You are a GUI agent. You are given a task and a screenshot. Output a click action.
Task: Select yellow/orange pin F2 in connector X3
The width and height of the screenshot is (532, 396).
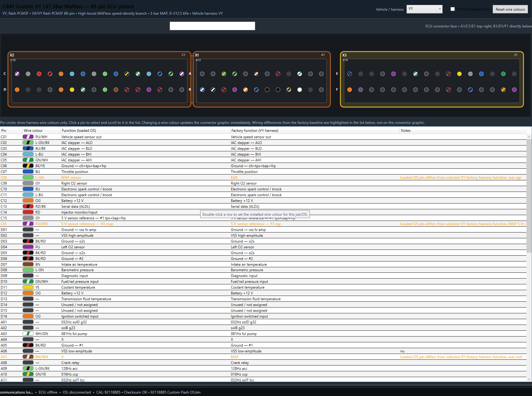(x=503, y=90)
